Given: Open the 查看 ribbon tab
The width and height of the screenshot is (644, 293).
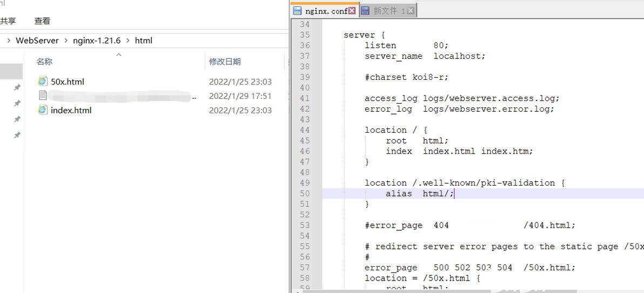Looking at the screenshot, I should (42, 21).
